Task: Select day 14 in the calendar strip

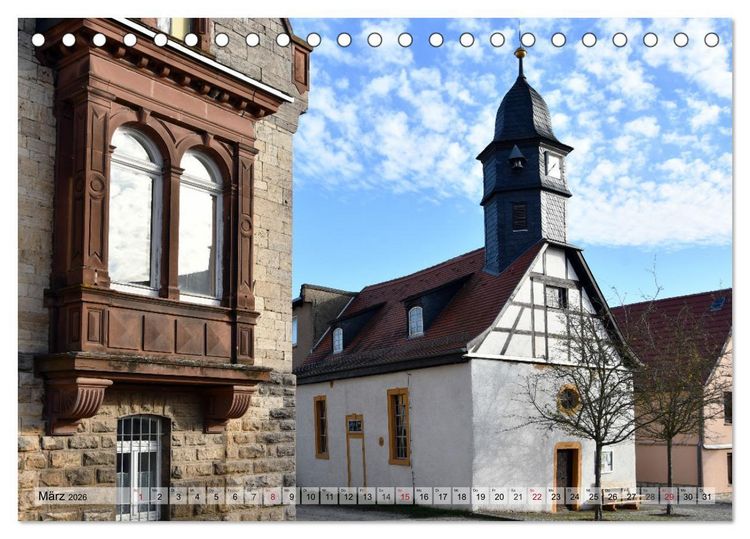Action: 386,496
